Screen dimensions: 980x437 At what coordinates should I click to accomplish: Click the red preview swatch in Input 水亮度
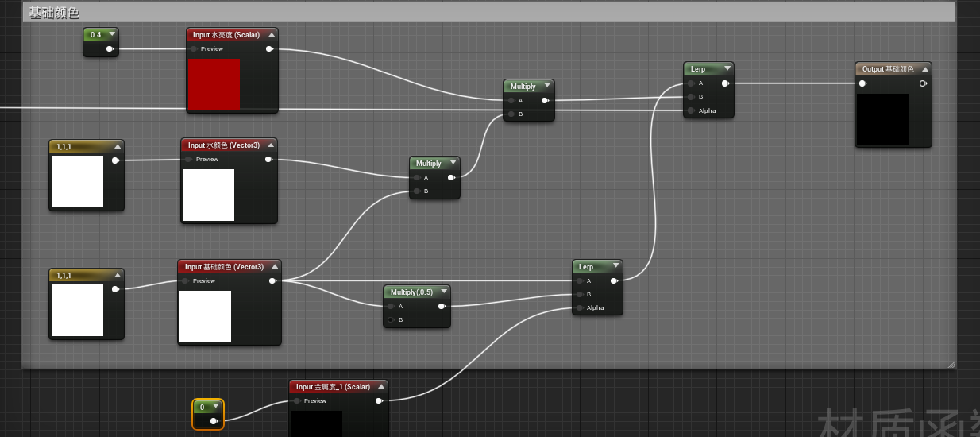pos(214,84)
